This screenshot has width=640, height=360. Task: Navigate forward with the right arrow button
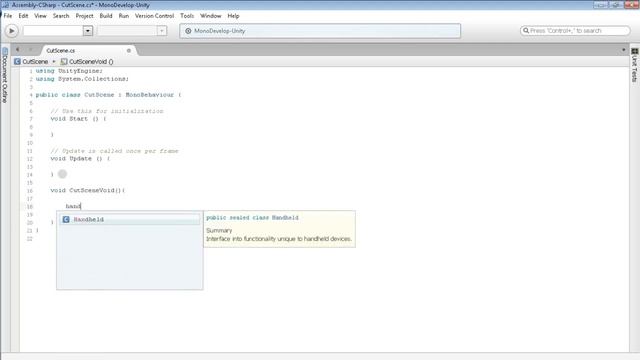click(30, 50)
